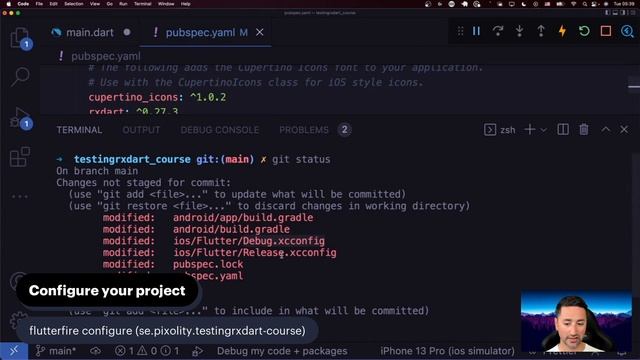Open errors and warnings count in status bar
640x360 pixels.
pyautogui.click(x=147, y=351)
